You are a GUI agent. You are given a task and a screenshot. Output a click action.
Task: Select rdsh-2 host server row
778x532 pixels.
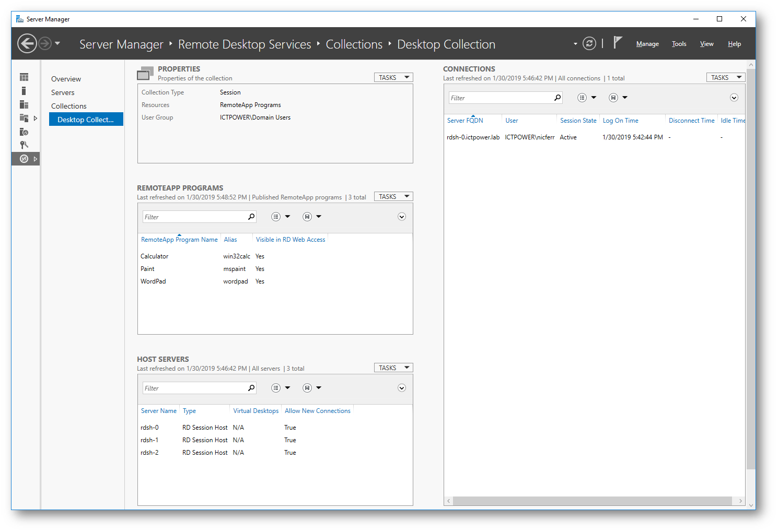[275, 453]
